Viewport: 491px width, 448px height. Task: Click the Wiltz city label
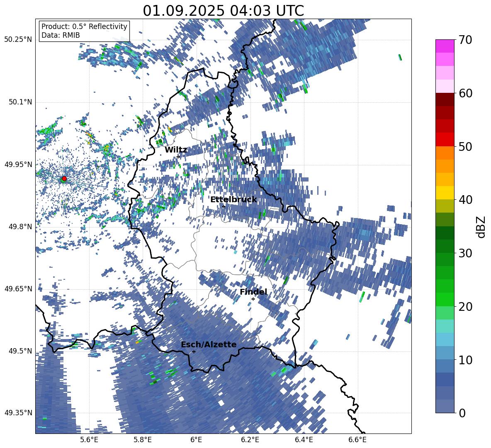pyautogui.click(x=176, y=150)
